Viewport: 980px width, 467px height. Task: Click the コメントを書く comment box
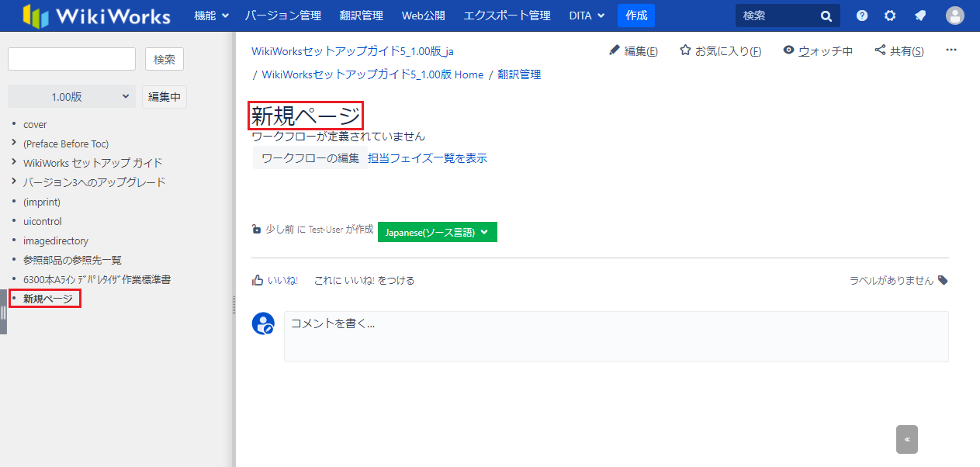pyautogui.click(x=616, y=337)
